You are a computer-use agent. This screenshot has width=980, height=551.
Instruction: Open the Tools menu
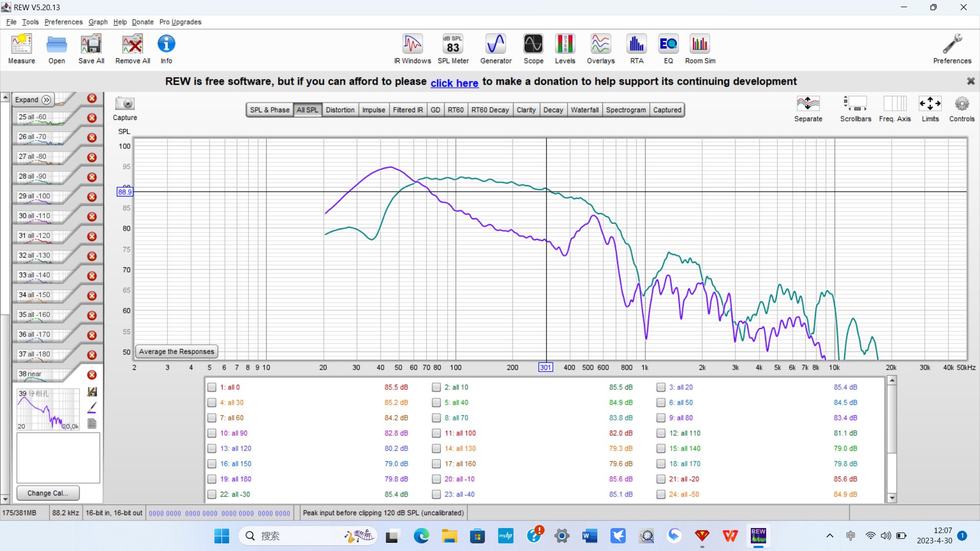pos(30,22)
